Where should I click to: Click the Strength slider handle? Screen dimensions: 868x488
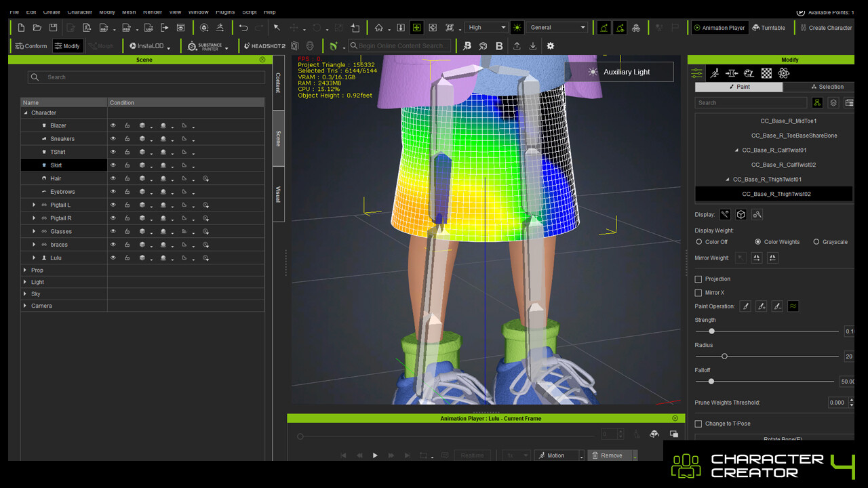711,331
